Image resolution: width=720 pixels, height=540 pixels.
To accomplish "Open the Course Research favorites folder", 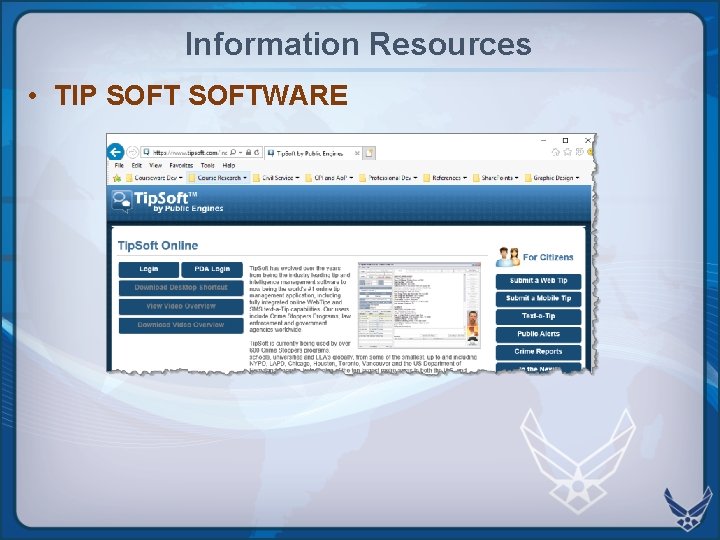I will coord(218,178).
